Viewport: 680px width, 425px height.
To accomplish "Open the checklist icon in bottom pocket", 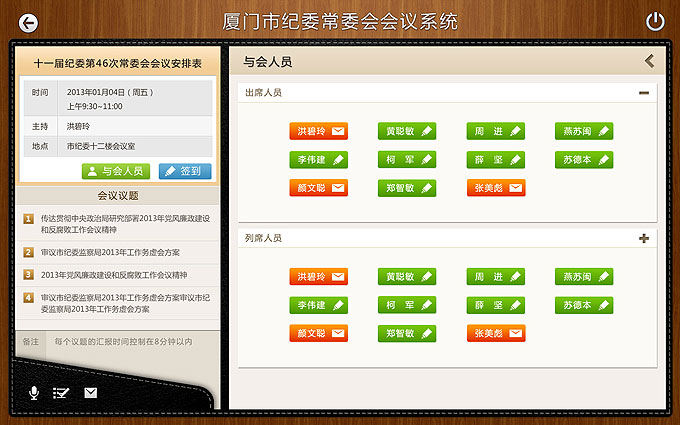I will click(62, 393).
